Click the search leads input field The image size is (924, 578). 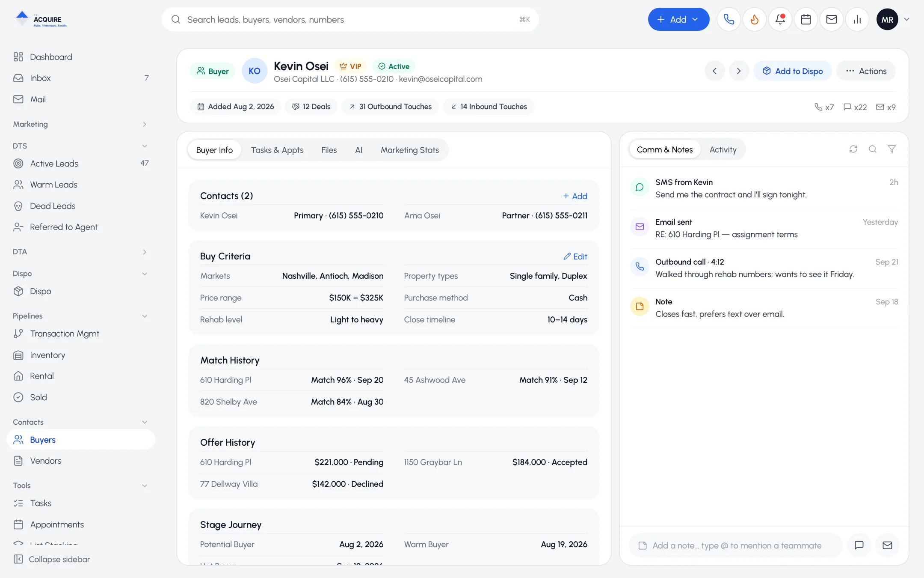350,19
